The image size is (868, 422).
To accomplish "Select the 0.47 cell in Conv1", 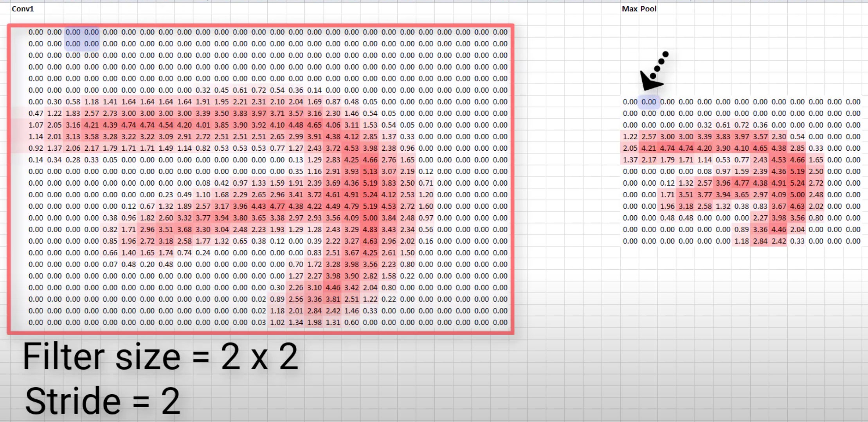I will (x=36, y=113).
